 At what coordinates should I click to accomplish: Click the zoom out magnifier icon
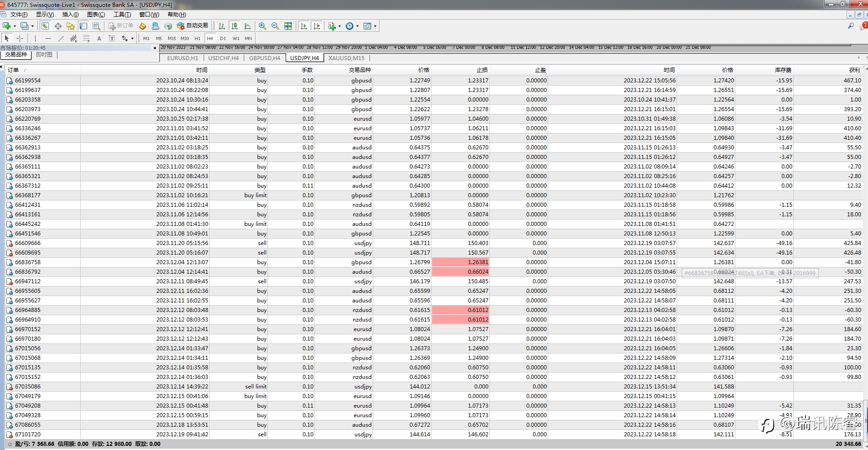click(x=275, y=26)
